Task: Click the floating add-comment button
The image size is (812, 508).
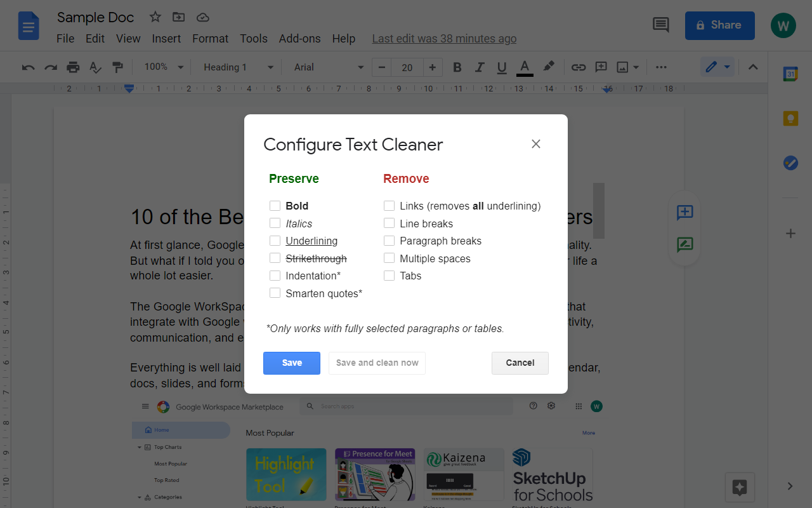Action: tap(684, 213)
